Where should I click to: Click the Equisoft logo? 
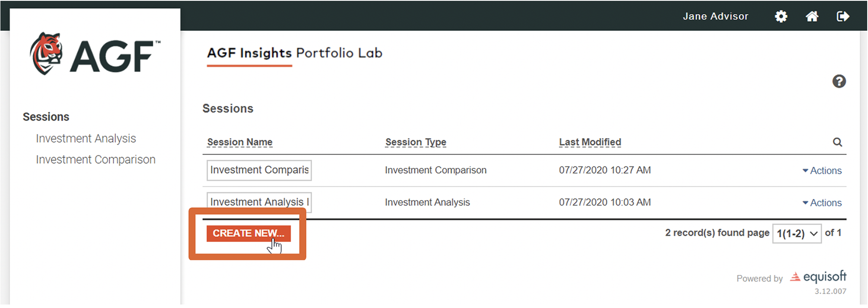pyautogui.click(x=818, y=277)
